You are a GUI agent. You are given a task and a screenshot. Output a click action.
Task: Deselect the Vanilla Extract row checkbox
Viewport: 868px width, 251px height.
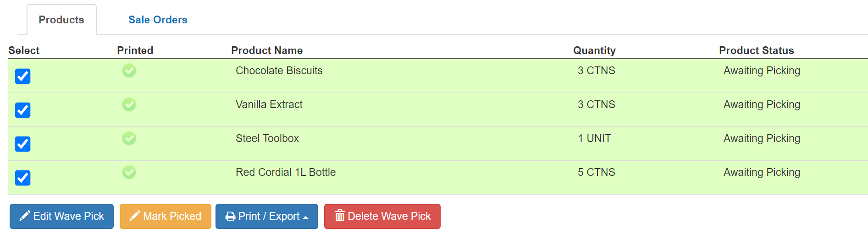(x=22, y=110)
